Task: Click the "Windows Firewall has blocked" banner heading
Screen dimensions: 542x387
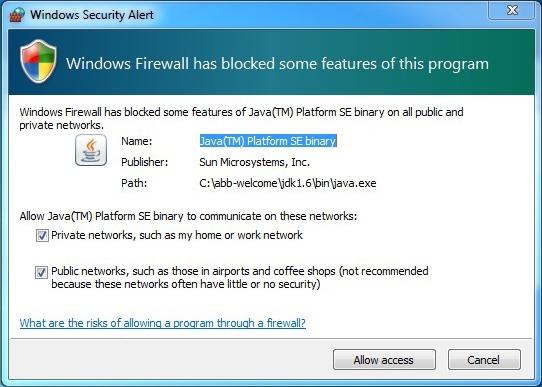Action: (x=277, y=64)
